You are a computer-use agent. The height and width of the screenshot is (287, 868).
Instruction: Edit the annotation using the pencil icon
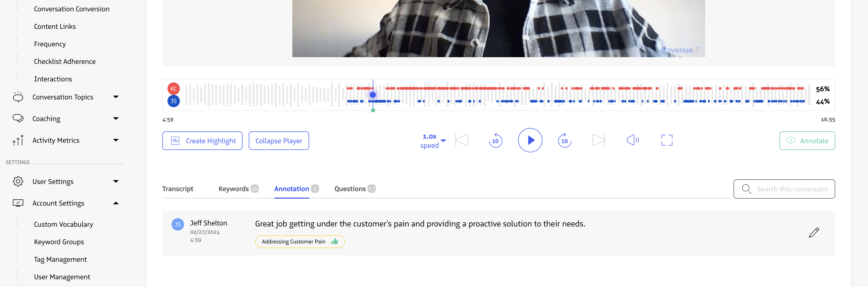click(814, 232)
